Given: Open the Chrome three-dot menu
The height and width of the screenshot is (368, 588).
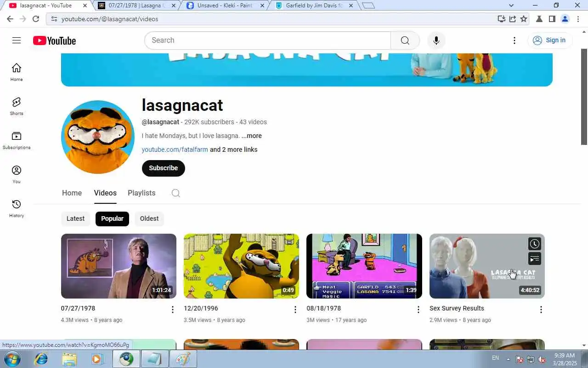Looking at the screenshot, I should (578, 19).
